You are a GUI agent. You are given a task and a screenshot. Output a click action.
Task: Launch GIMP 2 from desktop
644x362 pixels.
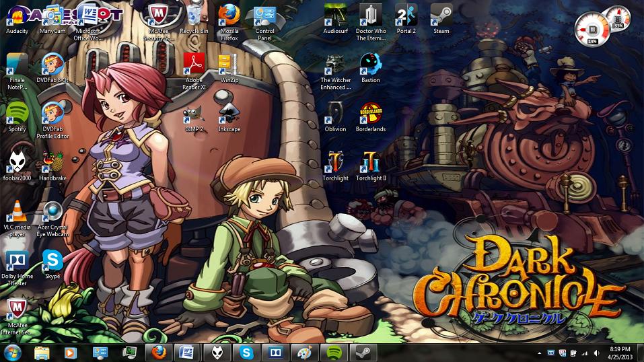[x=194, y=118]
